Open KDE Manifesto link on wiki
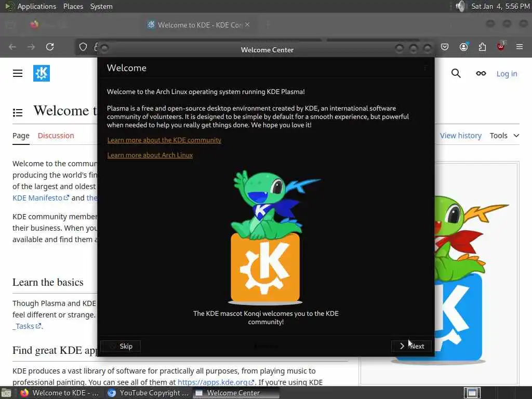The image size is (532, 399). [41, 198]
